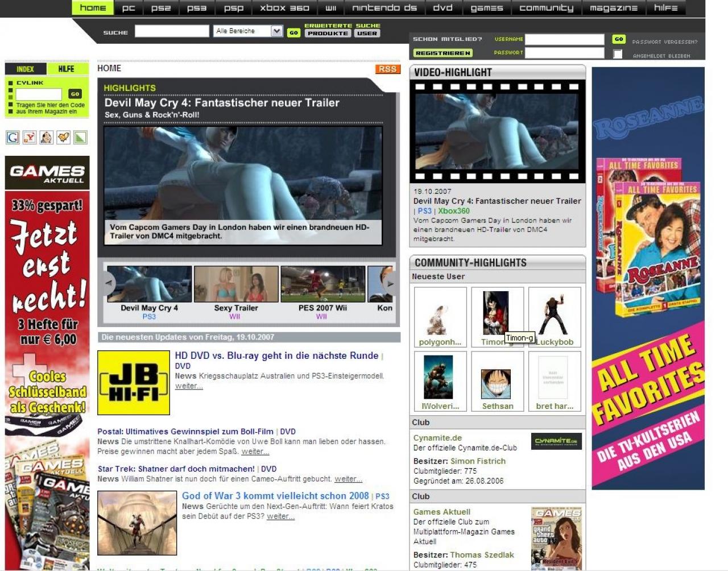Click the right arrow of highlights carousel
This screenshot has height=571, width=728.
pos(390,283)
